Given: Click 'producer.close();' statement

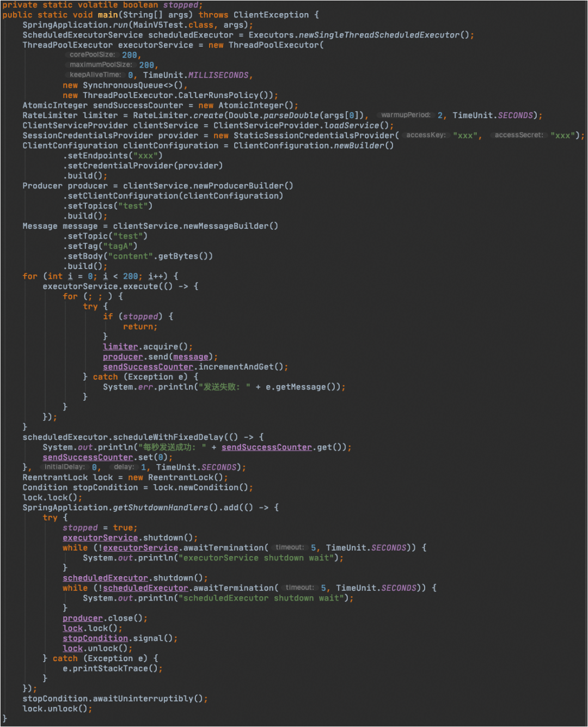Looking at the screenshot, I should tap(105, 619).
